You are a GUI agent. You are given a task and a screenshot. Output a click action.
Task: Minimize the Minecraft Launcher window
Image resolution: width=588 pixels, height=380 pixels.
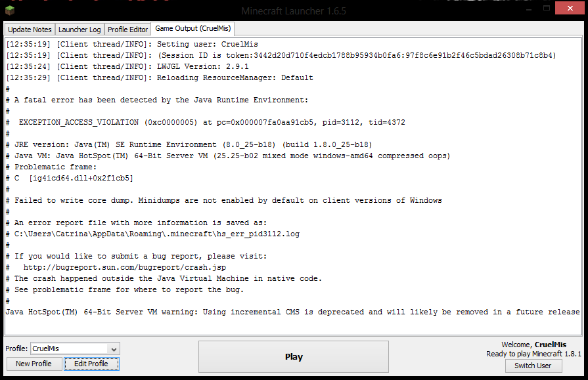(529, 9)
